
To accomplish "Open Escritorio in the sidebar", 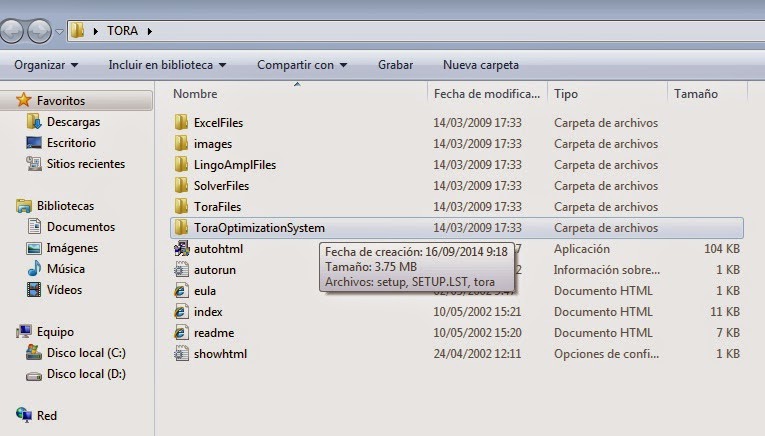I will click(71, 143).
